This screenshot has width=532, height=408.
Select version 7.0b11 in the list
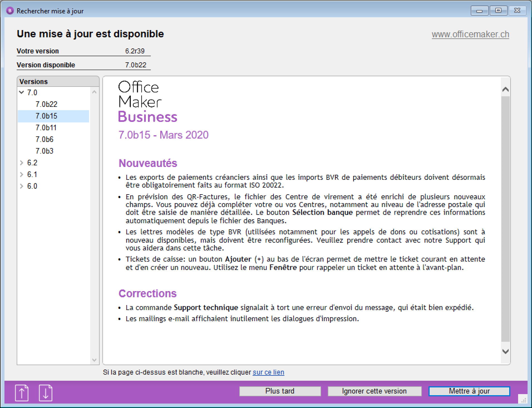tap(46, 127)
